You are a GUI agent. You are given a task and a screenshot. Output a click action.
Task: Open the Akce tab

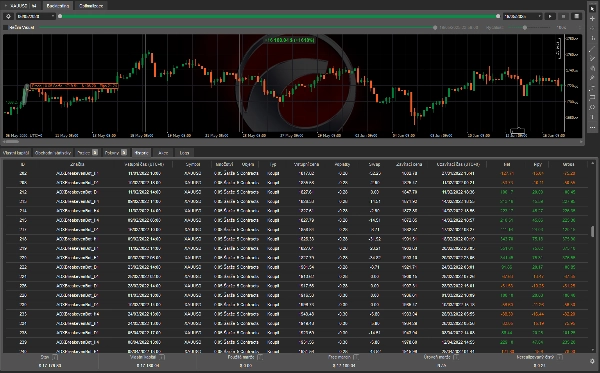click(x=163, y=153)
